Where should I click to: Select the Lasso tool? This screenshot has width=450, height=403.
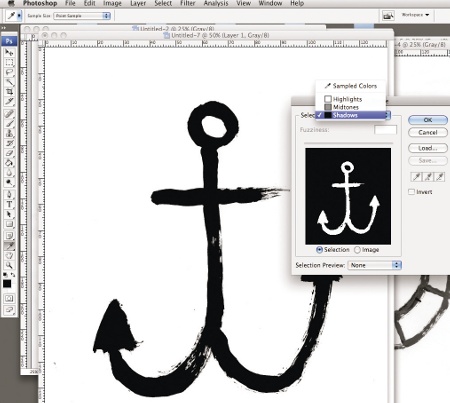[x=9, y=72]
